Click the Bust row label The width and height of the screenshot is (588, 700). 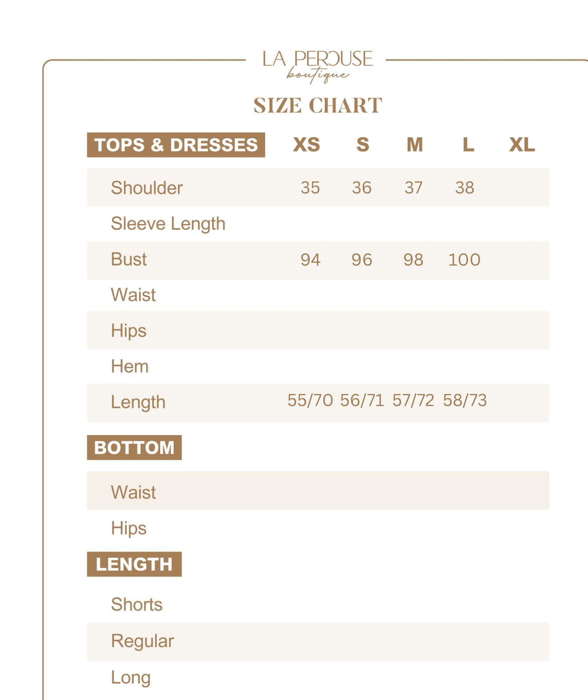129,259
